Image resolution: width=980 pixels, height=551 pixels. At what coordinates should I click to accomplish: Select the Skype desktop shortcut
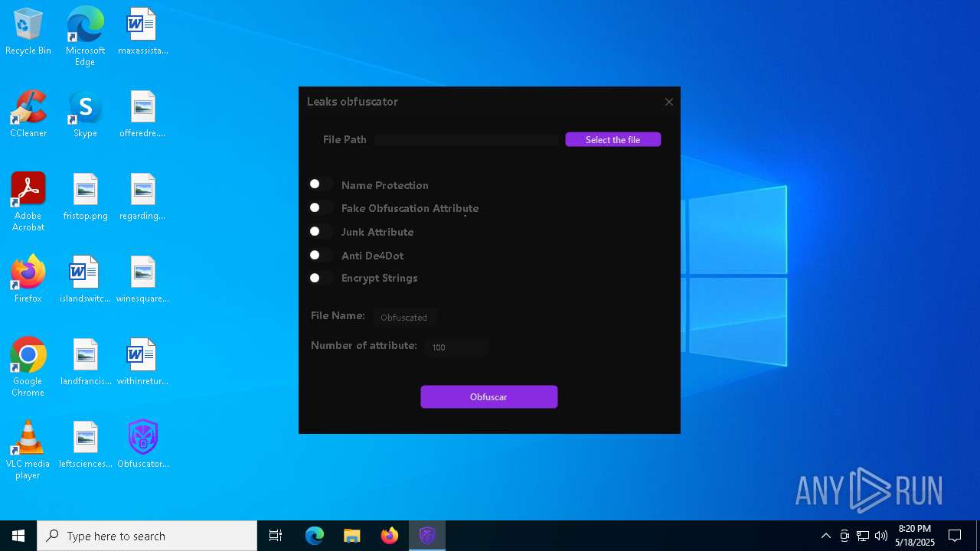pyautogui.click(x=85, y=115)
